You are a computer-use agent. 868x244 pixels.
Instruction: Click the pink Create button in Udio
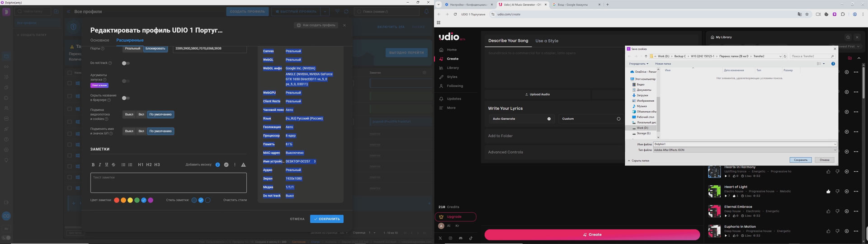coord(592,235)
